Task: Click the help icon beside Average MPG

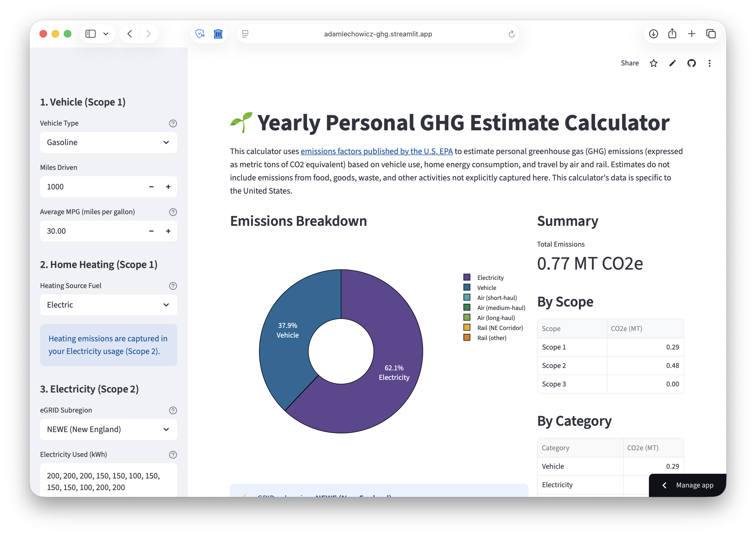Action: [173, 212]
